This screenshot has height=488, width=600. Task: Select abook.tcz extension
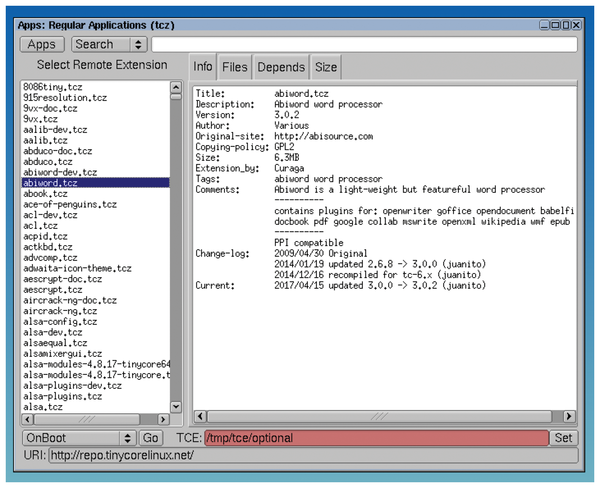[95, 194]
